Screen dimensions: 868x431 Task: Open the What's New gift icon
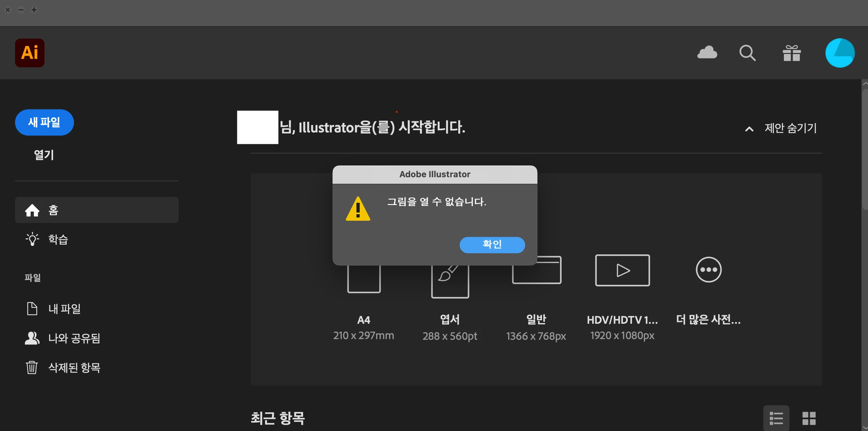[791, 53]
